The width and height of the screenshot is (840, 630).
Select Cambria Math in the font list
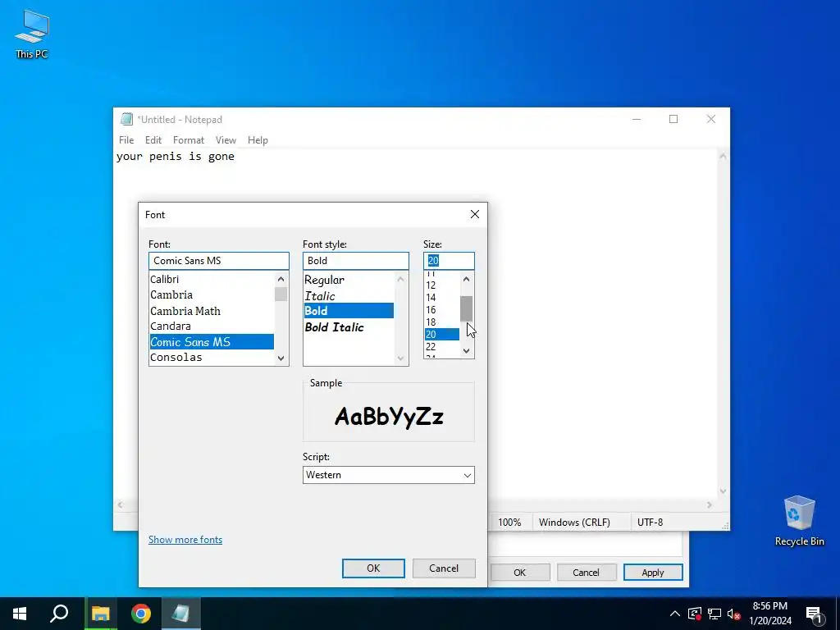(x=212, y=311)
